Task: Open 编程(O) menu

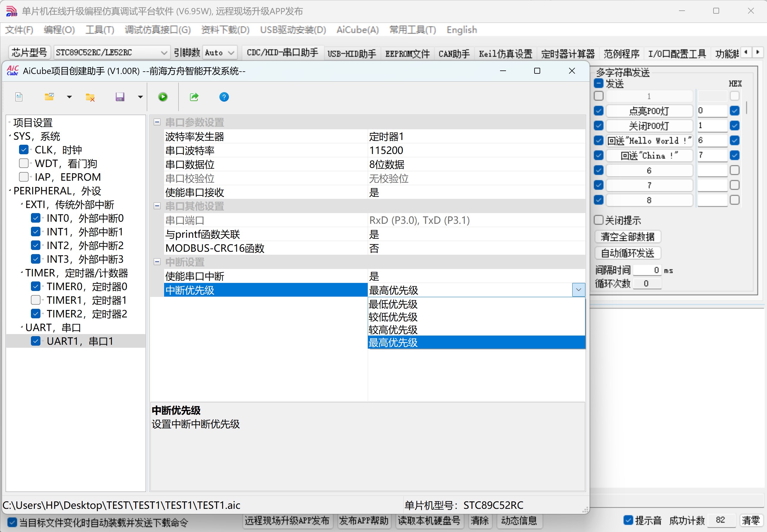Action: click(59, 30)
